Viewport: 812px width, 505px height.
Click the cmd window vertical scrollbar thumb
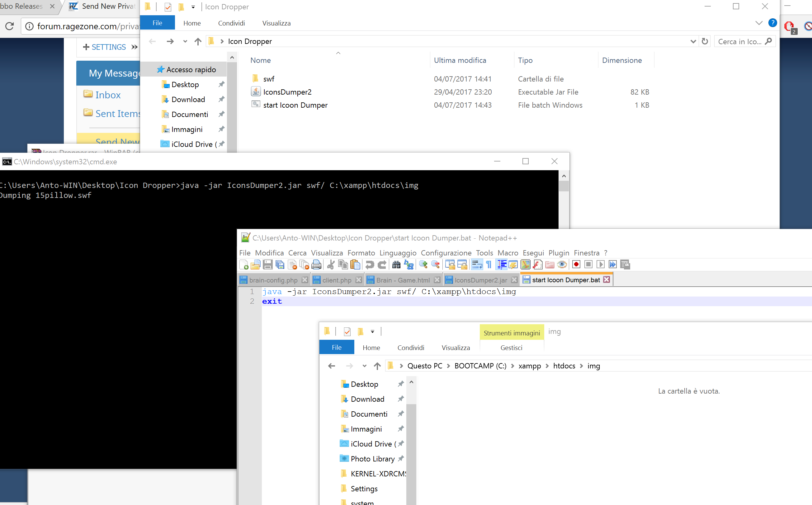tap(564, 186)
